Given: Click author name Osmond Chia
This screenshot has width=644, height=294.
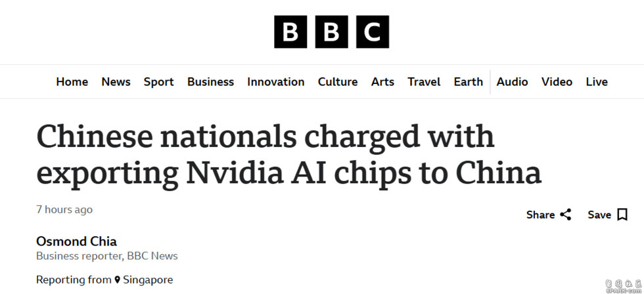Looking at the screenshot, I should pos(76,241).
